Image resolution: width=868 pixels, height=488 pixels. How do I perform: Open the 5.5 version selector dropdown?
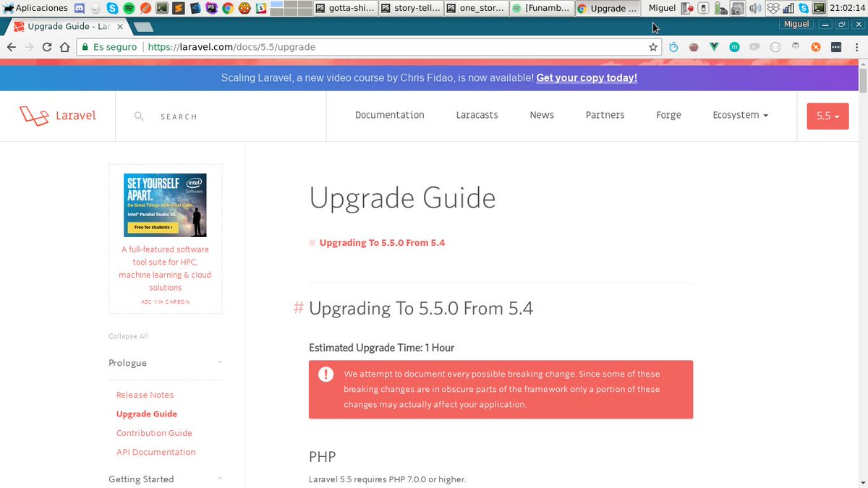[827, 116]
